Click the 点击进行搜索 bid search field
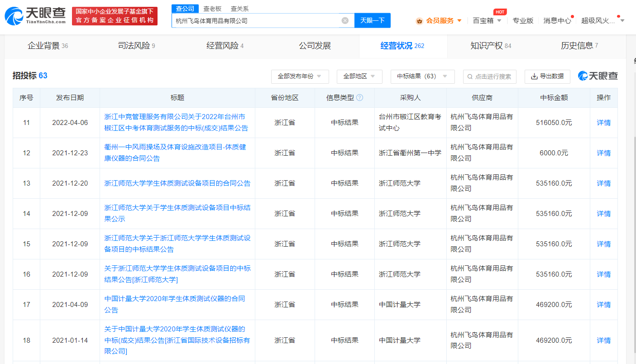The image size is (636, 364). (x=490, y=77)
